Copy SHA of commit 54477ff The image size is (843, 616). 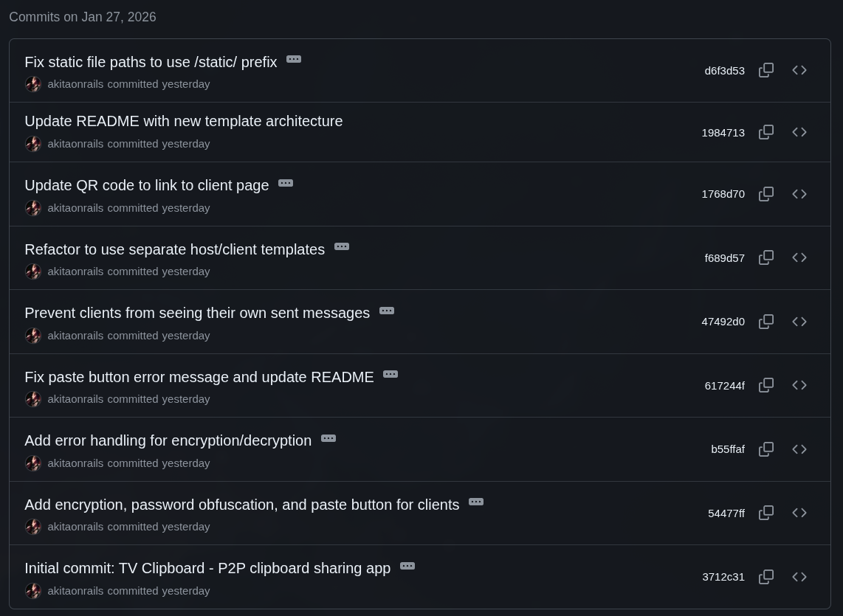766,513
